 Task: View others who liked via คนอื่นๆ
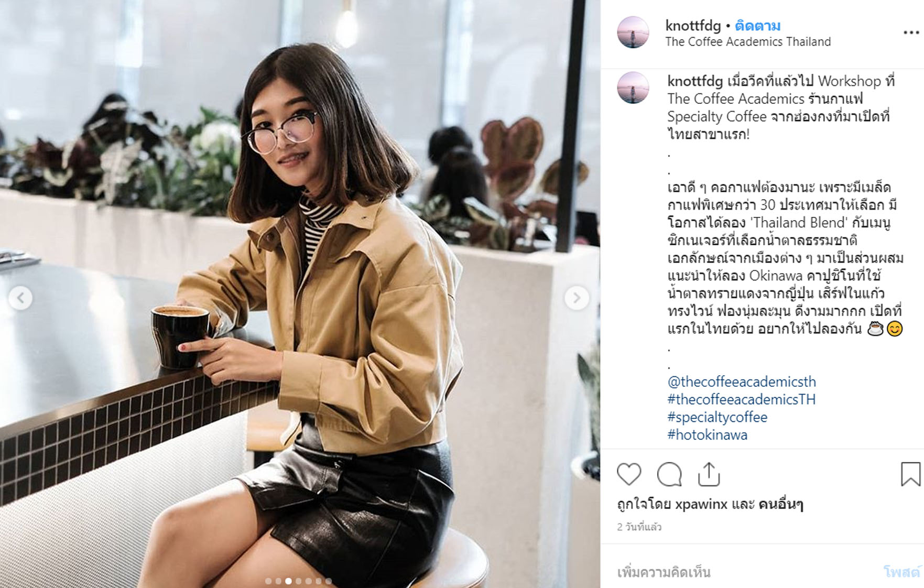pos(780,504)
